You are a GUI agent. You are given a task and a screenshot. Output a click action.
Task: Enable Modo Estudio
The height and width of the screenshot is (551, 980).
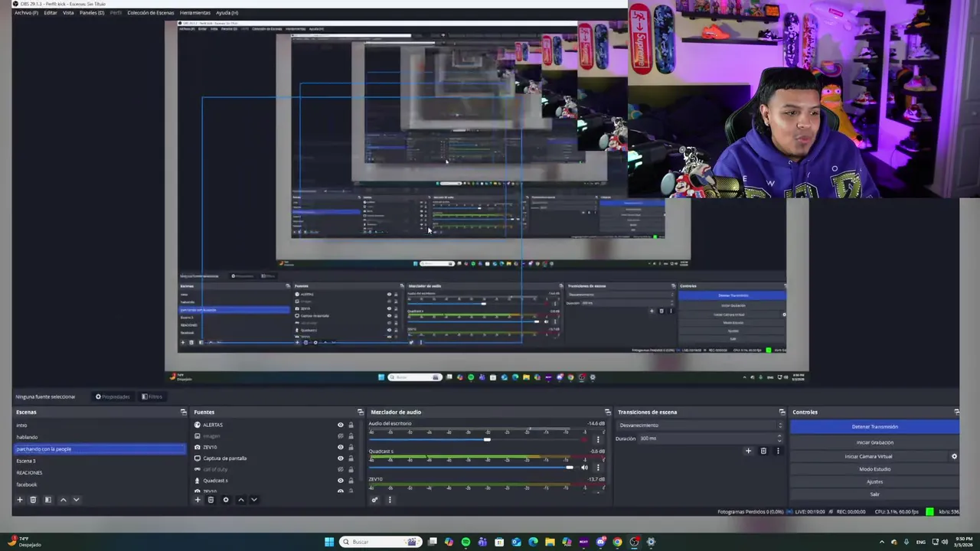pos(874,469)
